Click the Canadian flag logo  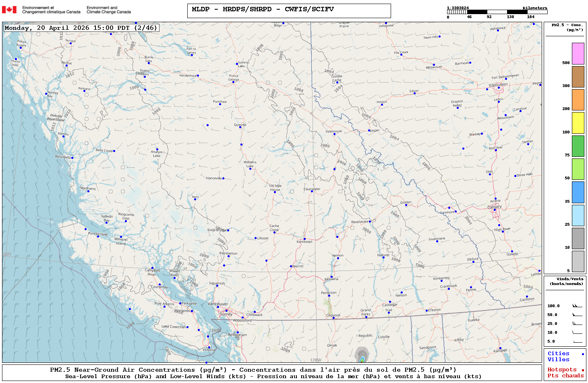[9, 10]
